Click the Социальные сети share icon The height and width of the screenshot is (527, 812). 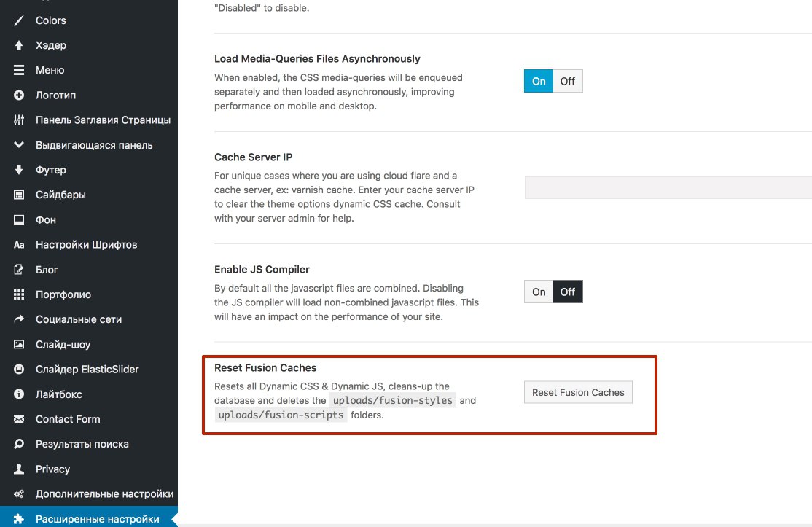19,319
